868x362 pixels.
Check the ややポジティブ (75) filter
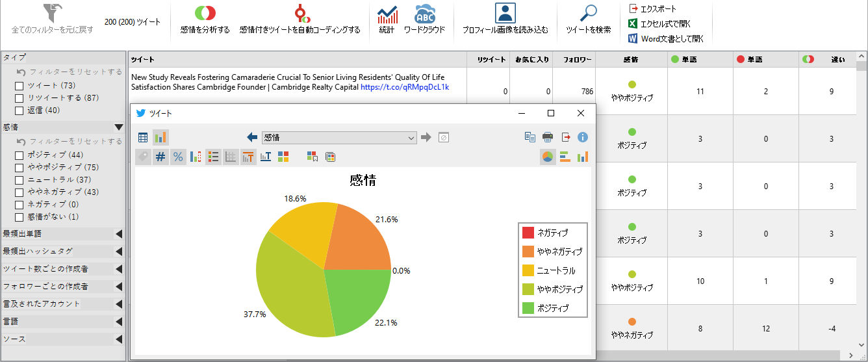click(19, 168)
